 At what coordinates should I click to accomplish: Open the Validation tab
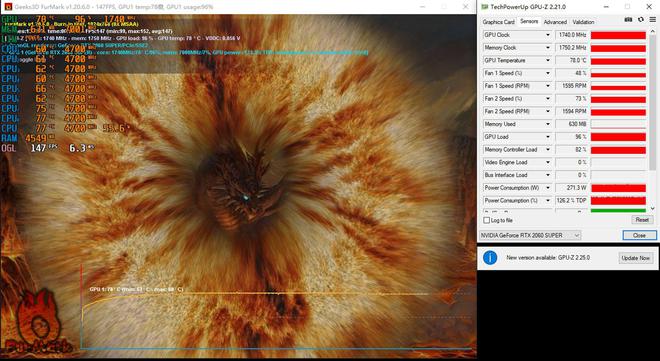[583, 22]
